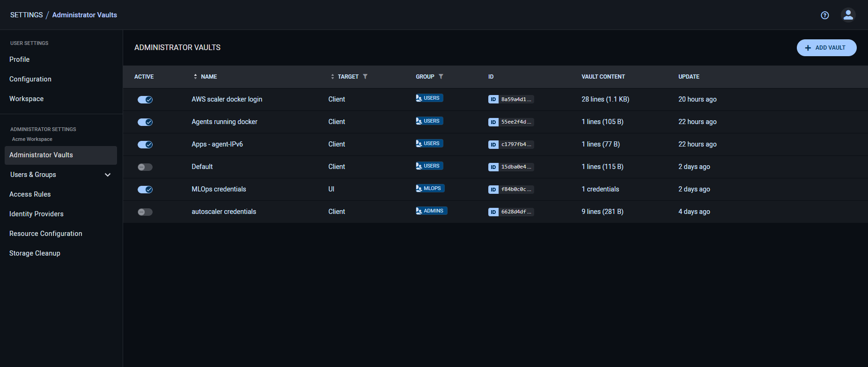This screenshot has height=367, width=868.
Task: Click the Group column filter icon
Action: (441, 76)
